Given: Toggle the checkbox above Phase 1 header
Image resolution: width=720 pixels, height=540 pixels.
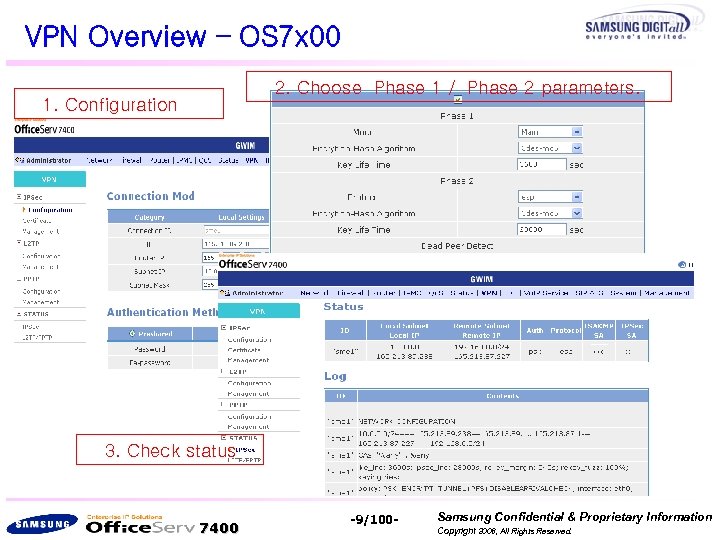Looking at the screenshot, I should (458, 99).
